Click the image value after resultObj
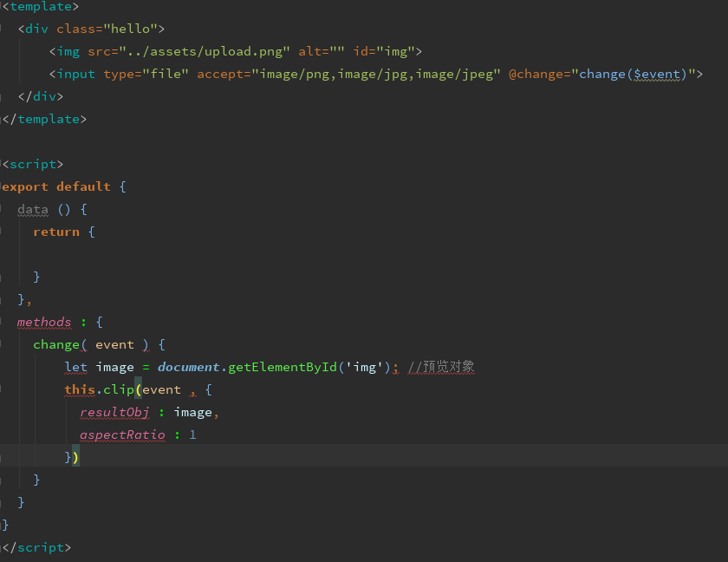The width and height of the screenshot is (728, 562). (192, 413)
